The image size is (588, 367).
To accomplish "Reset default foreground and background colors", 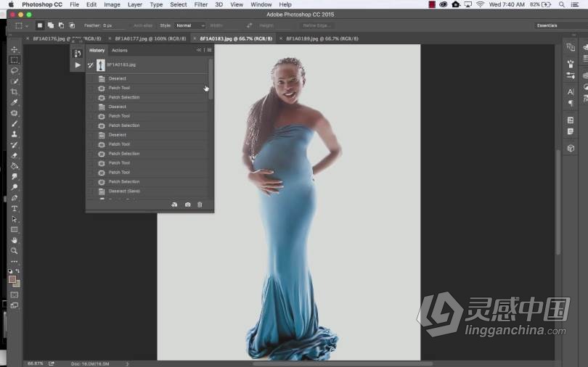I will coord(10,271).
